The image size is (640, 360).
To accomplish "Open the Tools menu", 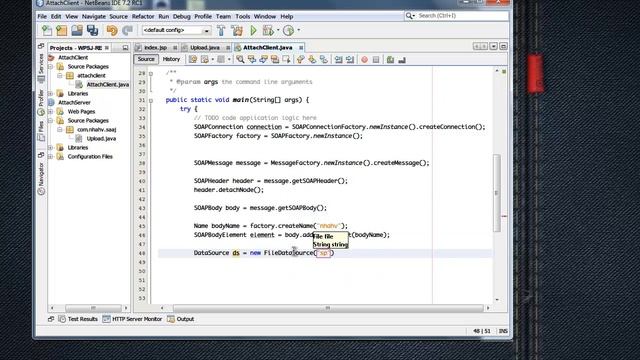I will pyautogui.click(x=242, y=16).
